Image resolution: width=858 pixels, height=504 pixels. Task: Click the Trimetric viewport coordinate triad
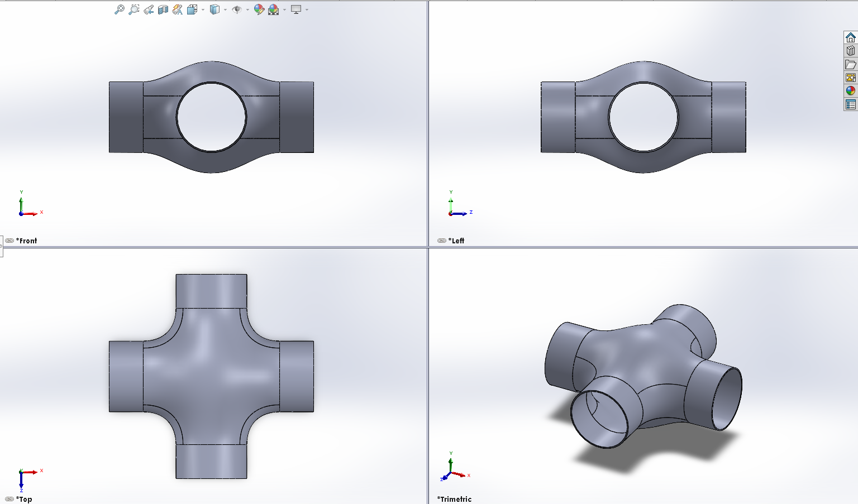point(455,467)
